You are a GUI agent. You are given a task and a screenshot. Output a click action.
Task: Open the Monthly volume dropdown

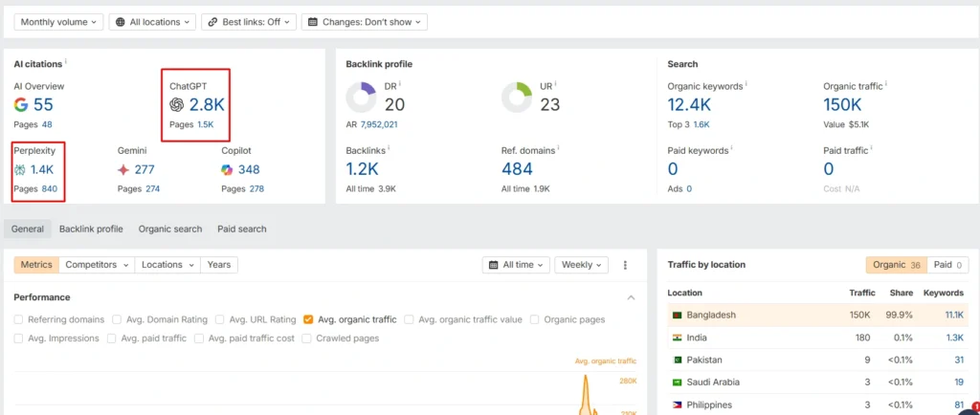click(58, 21)
